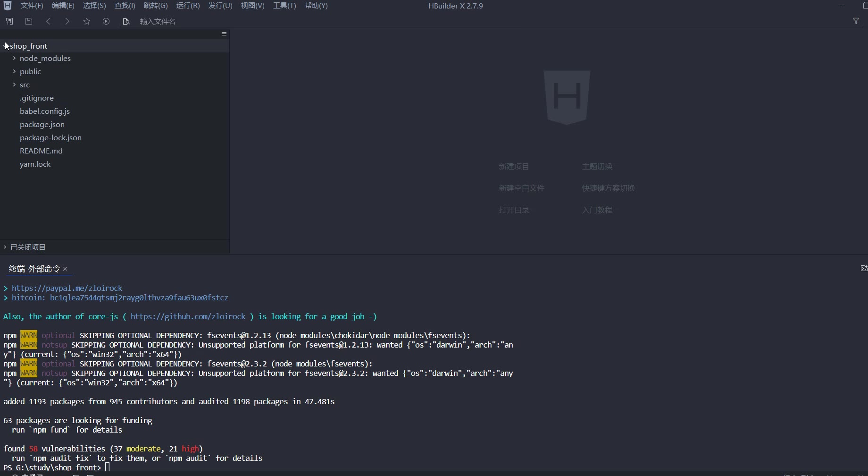Open the 跳转(G) menu
This screenshot has width=868, height=476.
click(156, 6)
